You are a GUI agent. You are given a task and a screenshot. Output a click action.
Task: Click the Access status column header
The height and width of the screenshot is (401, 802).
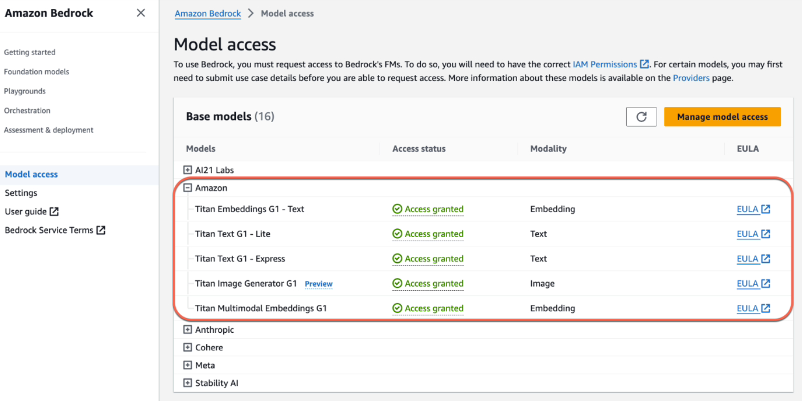click(x=419, y=149)
